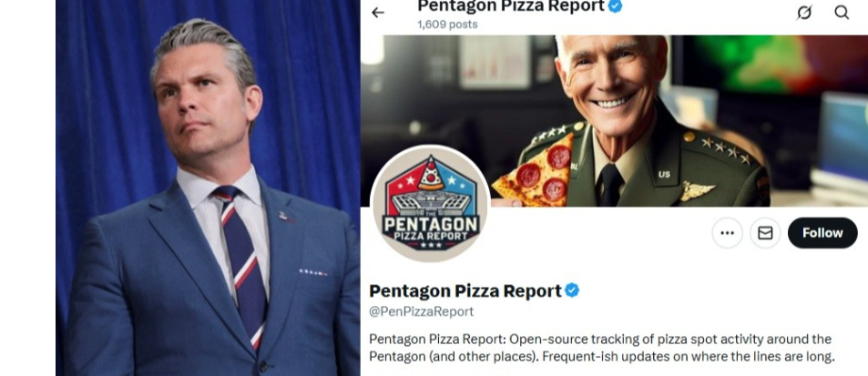Click the envelope message icon

765,233
